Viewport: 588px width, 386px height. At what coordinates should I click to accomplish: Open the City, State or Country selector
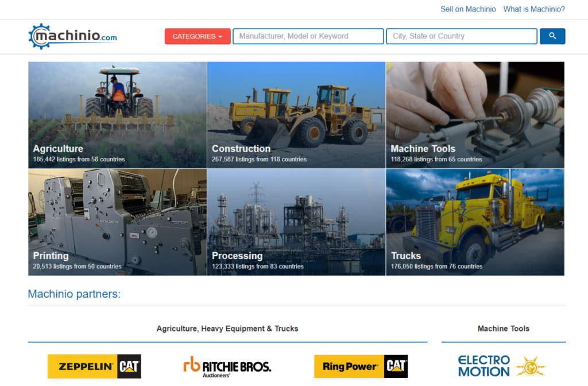pyautogui.click(x=461, y=36)
